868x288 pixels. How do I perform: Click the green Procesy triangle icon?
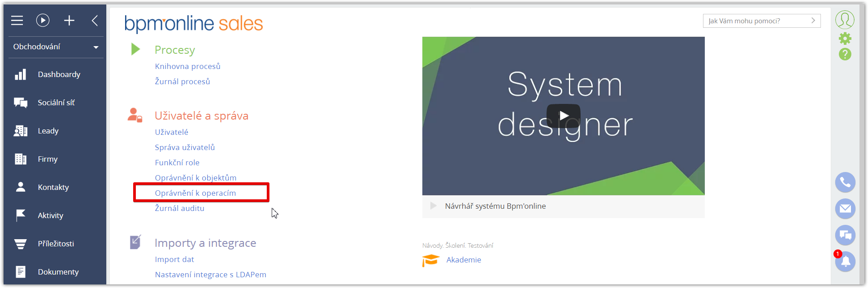tap(135, 49)
